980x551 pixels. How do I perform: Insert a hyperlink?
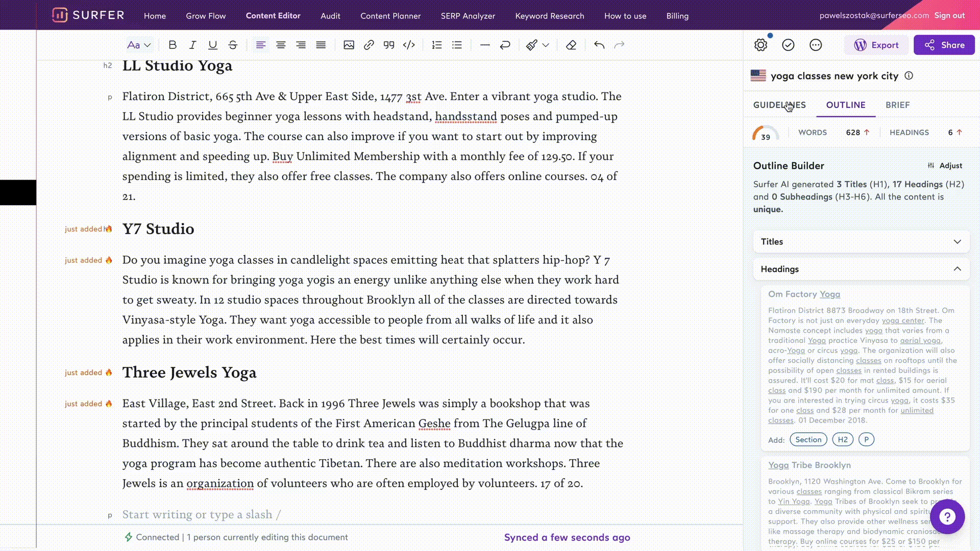point(369,45)
